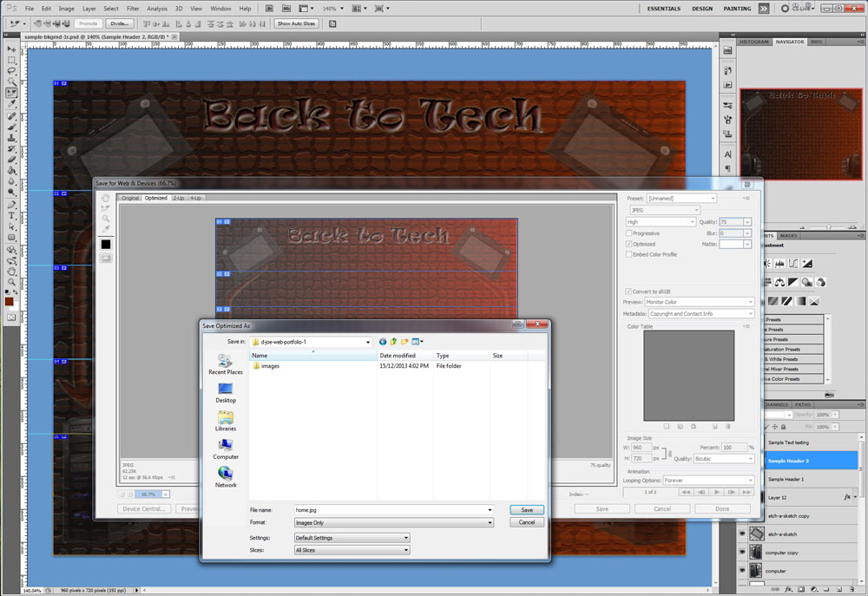Click the Up One Level folder icon
This screenshot has width=868, height=596.
[394, 342]
